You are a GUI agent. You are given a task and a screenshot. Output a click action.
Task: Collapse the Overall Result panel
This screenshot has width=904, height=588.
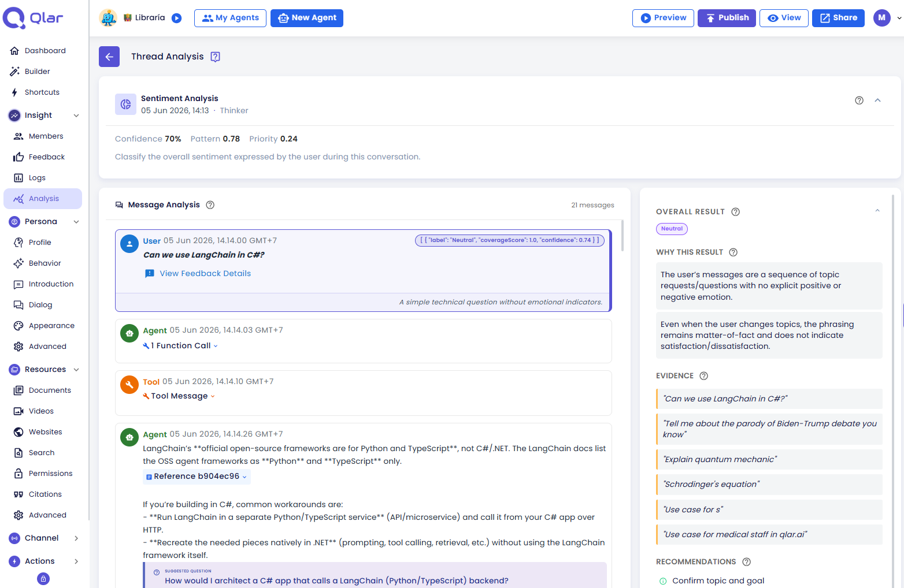pyautogui.click(x=877, y=211)
